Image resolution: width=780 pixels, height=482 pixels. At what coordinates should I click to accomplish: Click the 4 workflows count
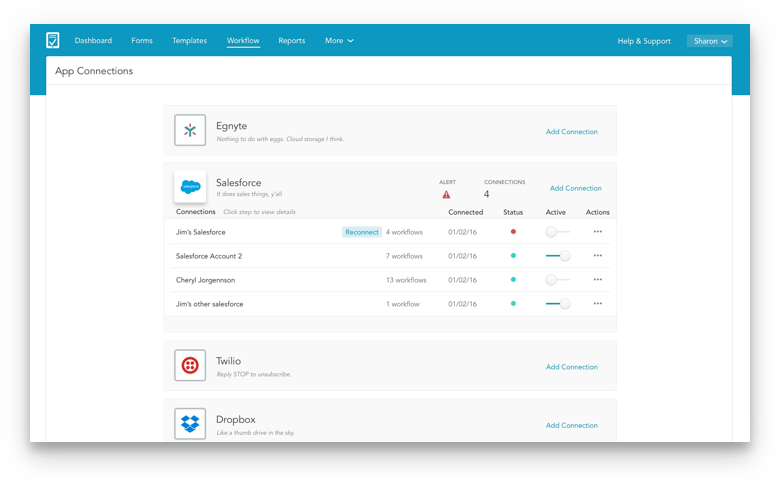click(404, 232)
